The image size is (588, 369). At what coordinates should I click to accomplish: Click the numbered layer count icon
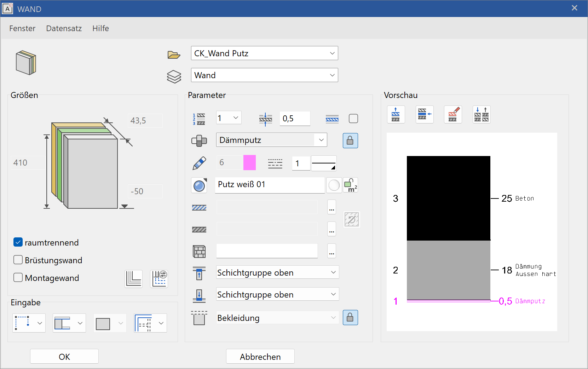tap(199, 119)
